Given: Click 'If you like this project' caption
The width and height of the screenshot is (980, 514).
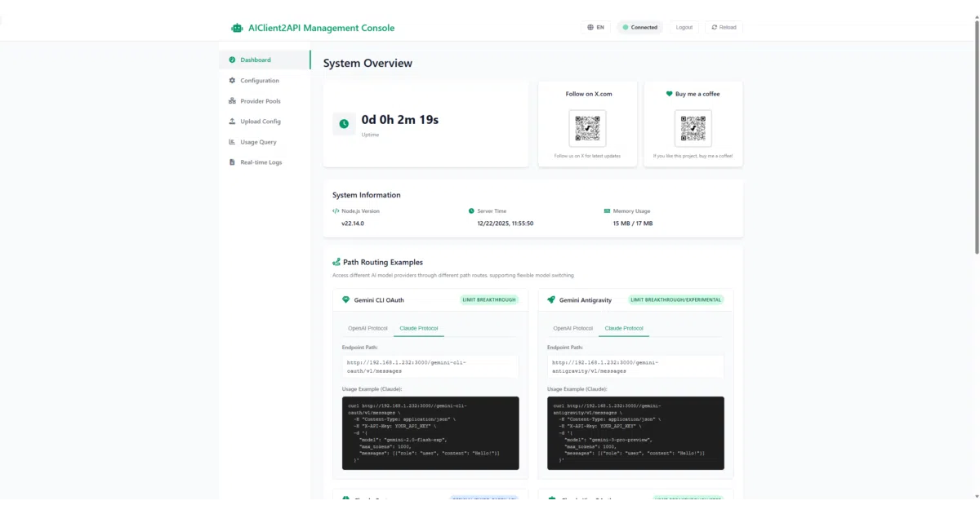Looking at the screenshot, I should pos(693,156).
